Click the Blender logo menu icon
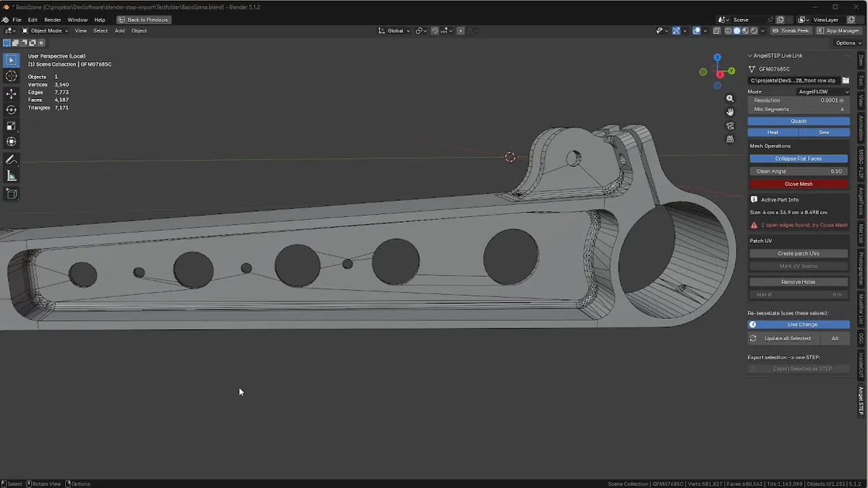This screenshot has height=488, width=868. [6, 20]
